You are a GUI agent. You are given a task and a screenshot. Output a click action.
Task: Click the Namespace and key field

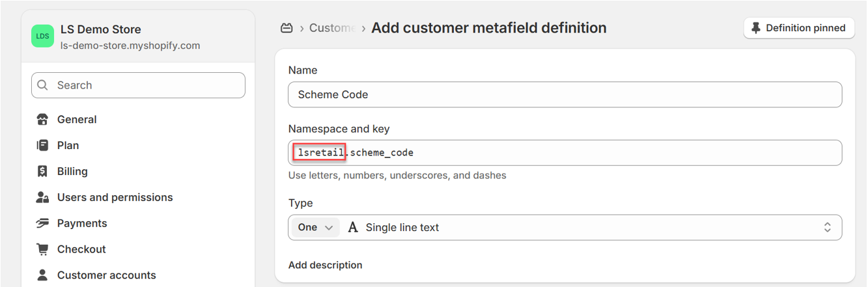click(586, 153)
